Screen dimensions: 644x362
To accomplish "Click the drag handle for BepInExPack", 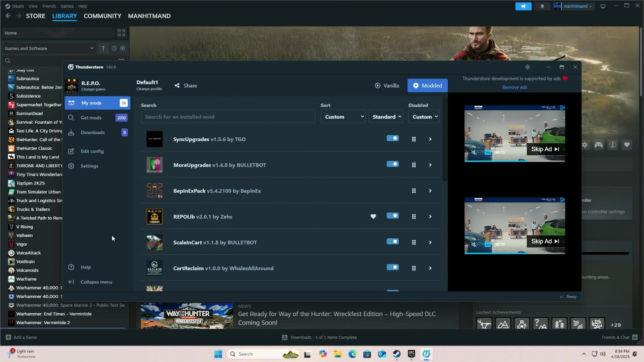I will point(414,191).
